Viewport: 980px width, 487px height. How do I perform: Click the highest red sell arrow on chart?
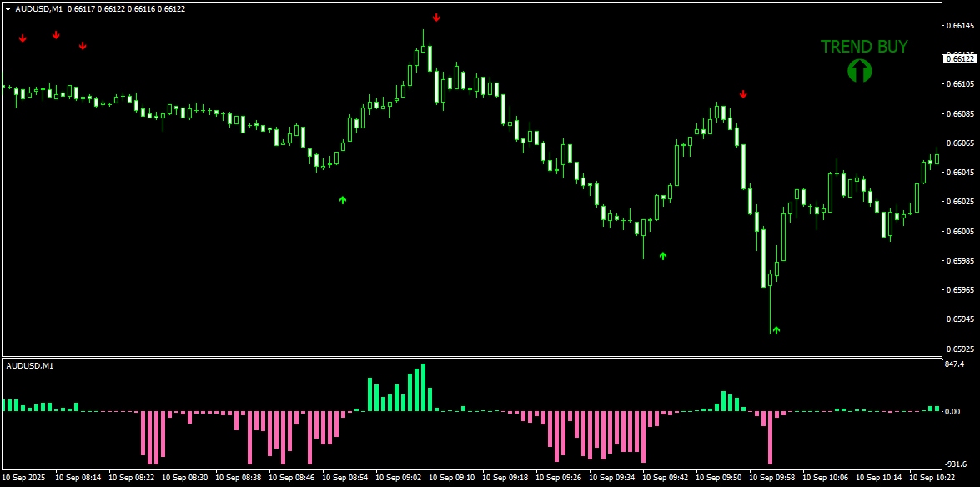pos(436,18)
